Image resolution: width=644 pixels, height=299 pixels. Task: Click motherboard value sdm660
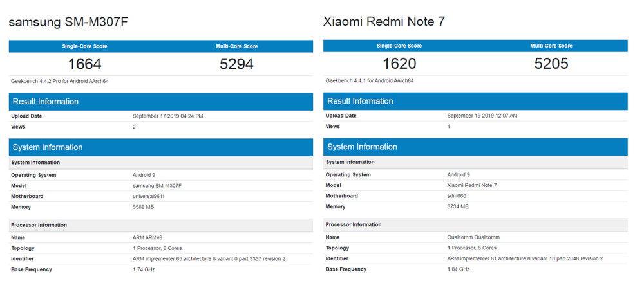pyautogui.click(x=457, y=196)
